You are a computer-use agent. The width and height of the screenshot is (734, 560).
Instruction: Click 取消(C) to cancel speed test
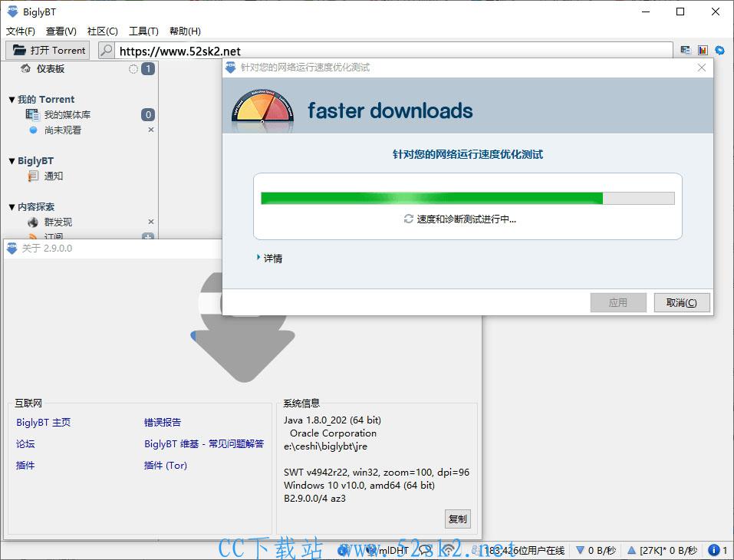(682, 302)
